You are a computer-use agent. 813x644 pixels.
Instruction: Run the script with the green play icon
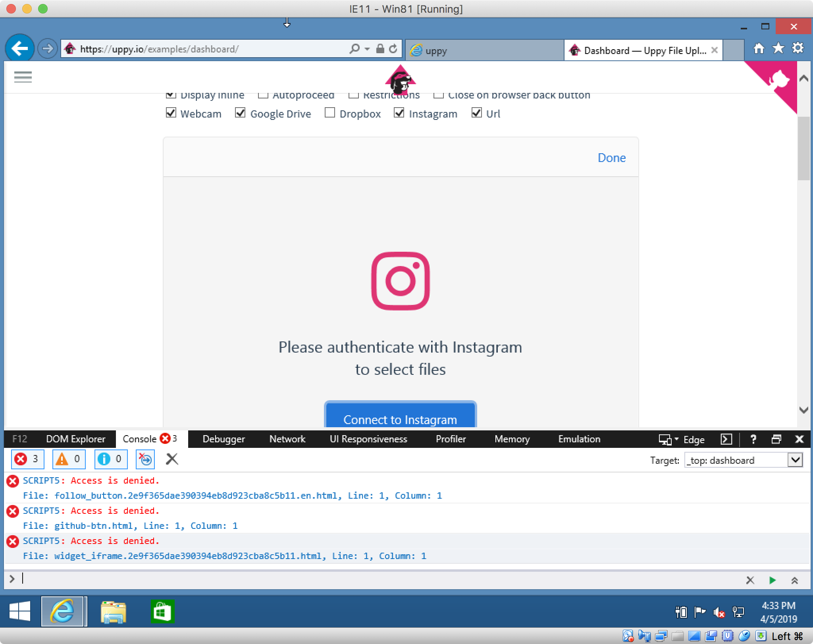[x=772, y=580]
